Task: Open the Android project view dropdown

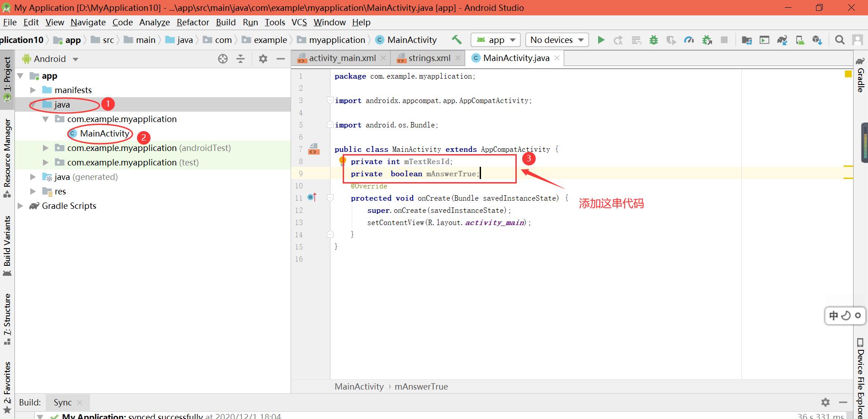Action: [x=50, y=59]
